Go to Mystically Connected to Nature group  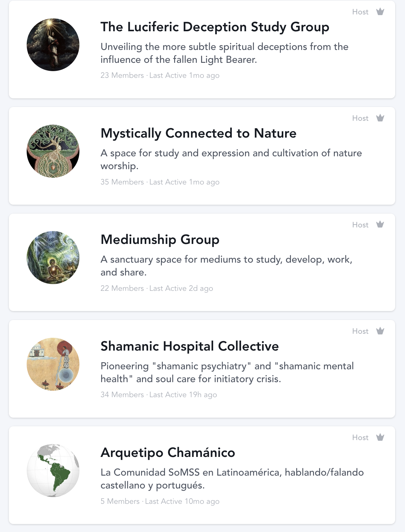[x=198, y=133]
